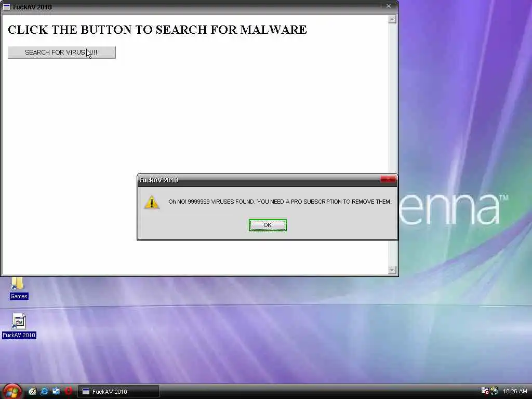The width and height of the screenshot is (532, 399).
Task: Click the red-badged system tray icon
Action: (485, 391)
